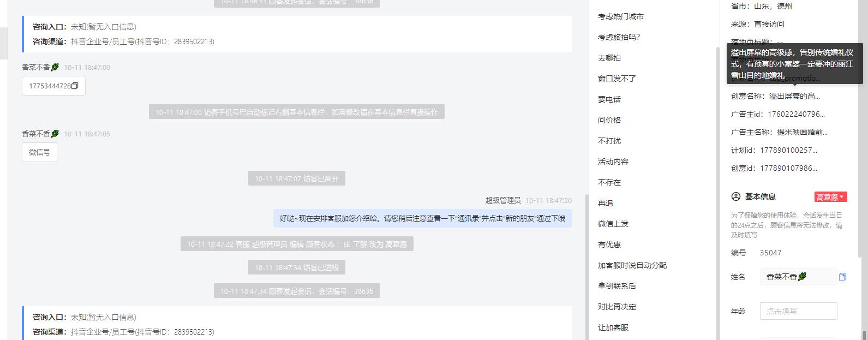
Task: Copy the customer name in basic info
Action: 842,277
